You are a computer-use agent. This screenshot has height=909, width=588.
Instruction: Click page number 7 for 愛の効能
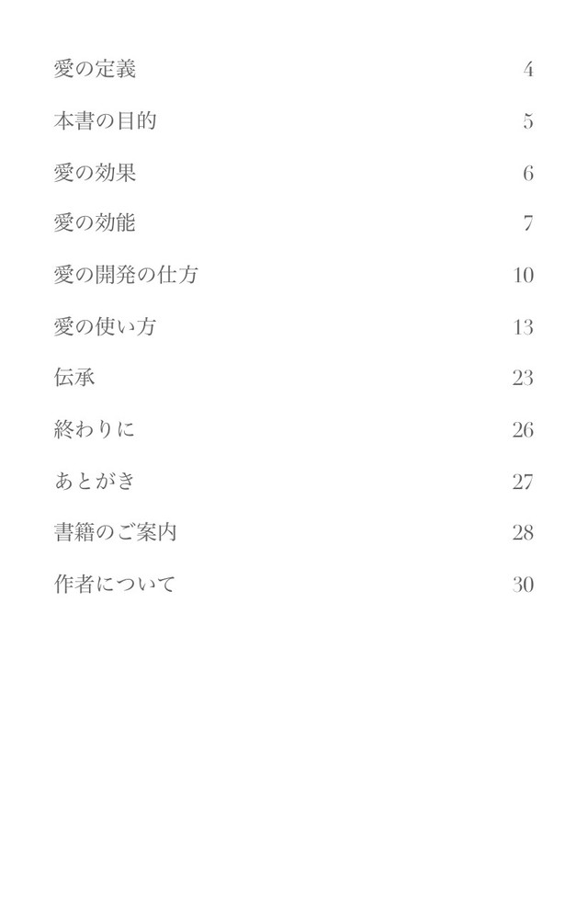pyautogui.click(x=528, y=223)
